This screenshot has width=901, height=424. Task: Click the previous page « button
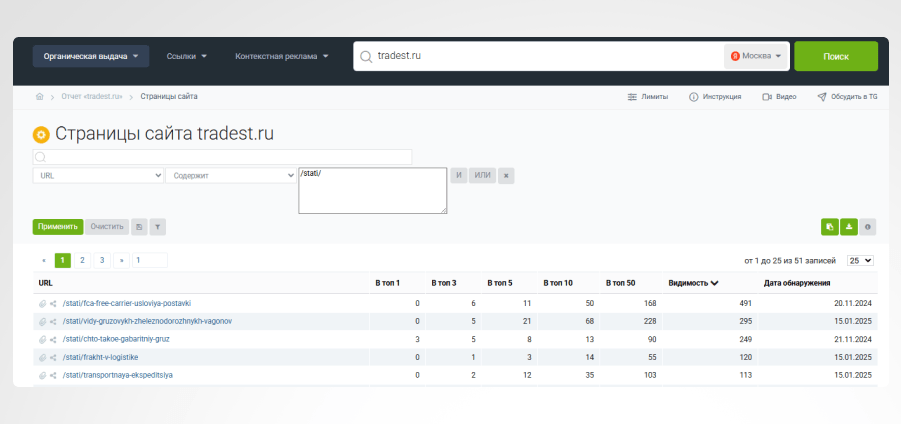[44, 261]
